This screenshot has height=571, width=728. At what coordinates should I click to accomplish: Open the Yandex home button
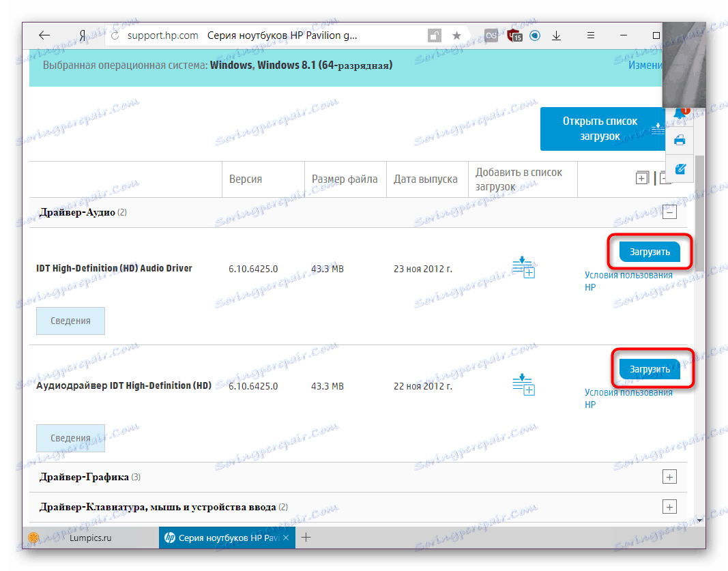pyautogui.click(x=82, y=35)
